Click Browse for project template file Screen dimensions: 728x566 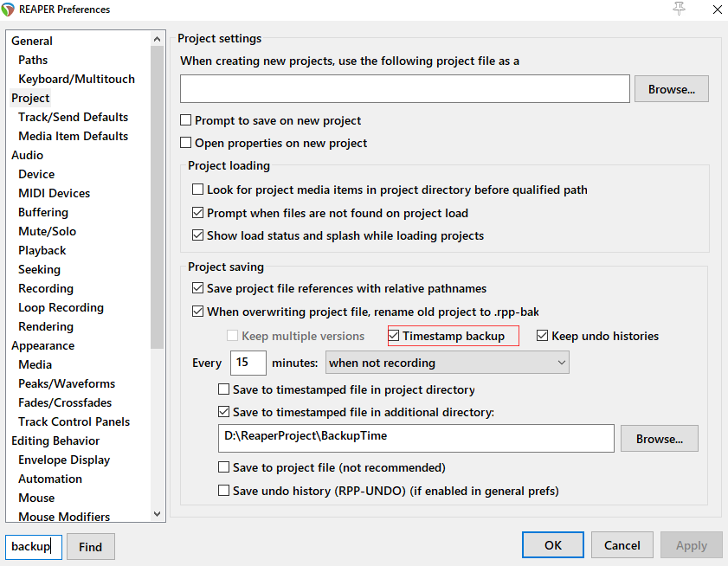(671, 89)
